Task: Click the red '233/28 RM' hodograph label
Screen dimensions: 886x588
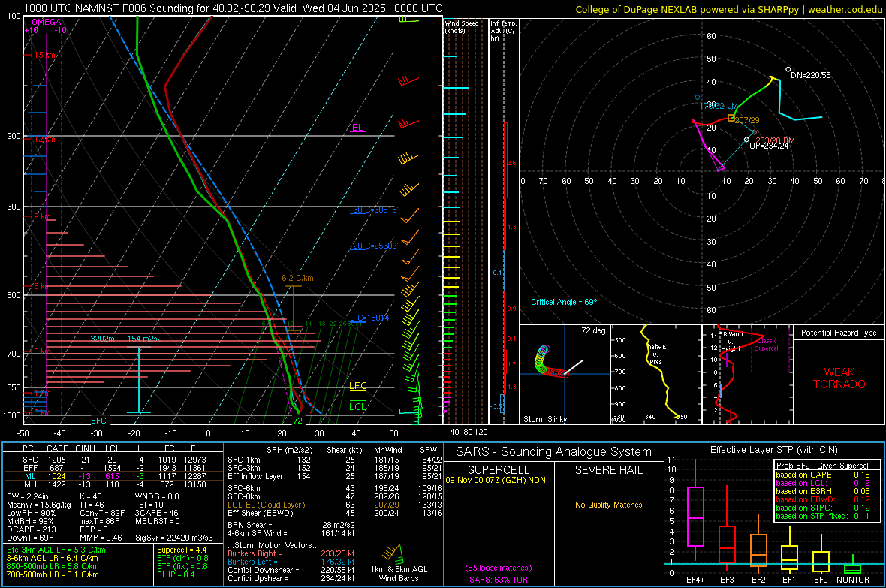Action: point(775,140)
